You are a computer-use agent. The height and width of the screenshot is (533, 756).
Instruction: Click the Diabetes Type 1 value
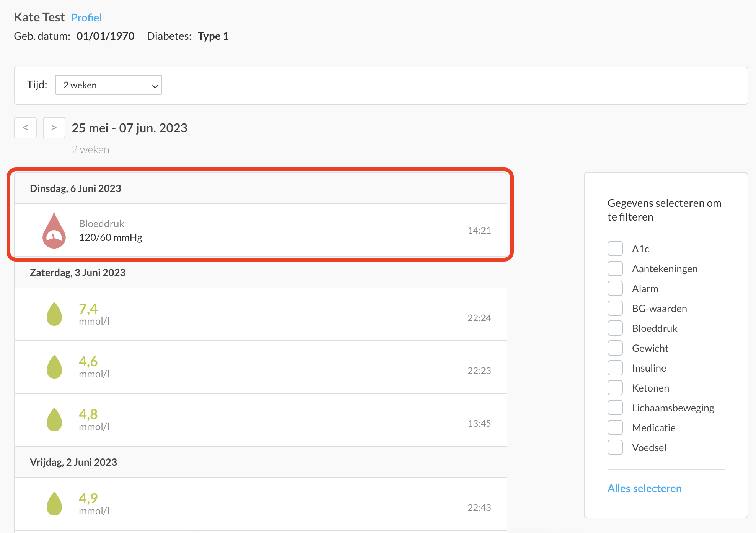213,36
